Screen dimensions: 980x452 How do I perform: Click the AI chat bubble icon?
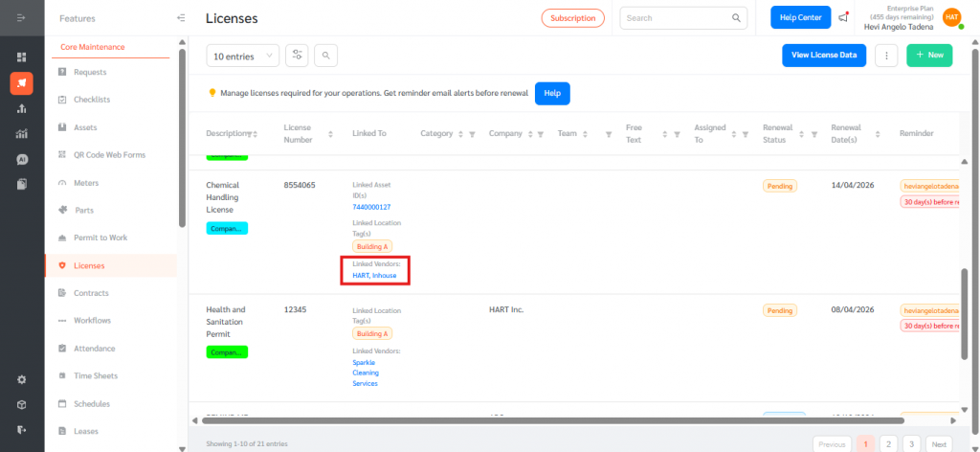point(21,159)
